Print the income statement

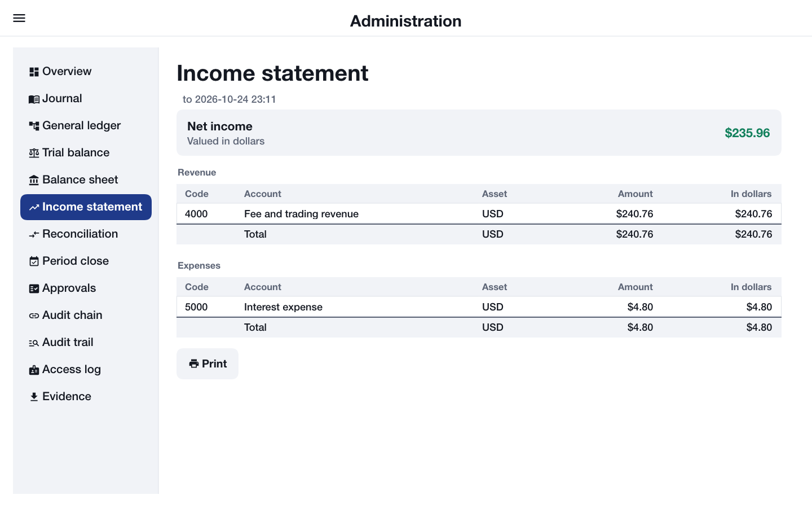click(x=208, y=364)
